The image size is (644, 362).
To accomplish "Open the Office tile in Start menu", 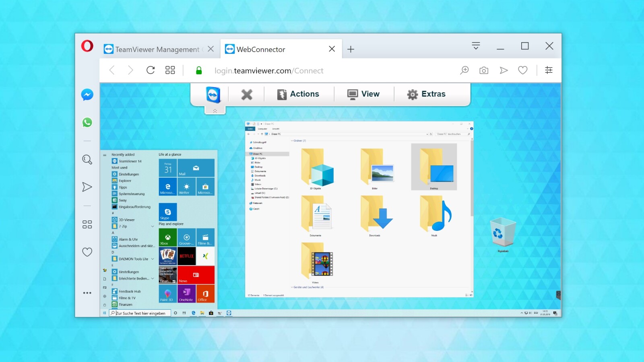I will [205, 294].
